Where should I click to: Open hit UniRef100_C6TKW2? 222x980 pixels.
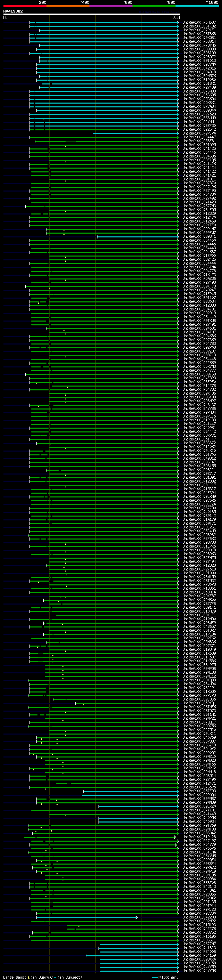click(199, 26)
